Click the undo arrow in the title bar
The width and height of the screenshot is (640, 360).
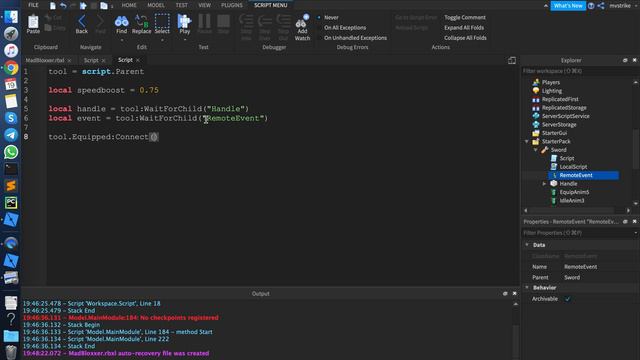(63, 5)
